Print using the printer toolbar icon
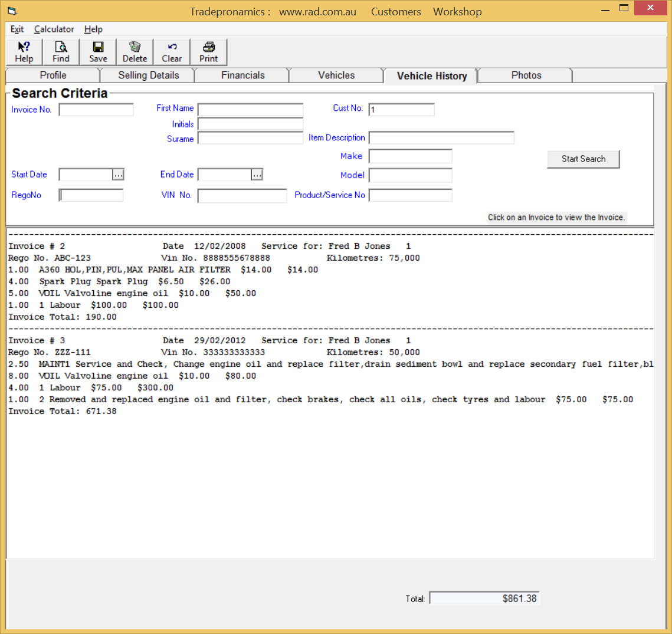This screenshot has width=672, height=634. pyautogui.click(x=208, y=52)
